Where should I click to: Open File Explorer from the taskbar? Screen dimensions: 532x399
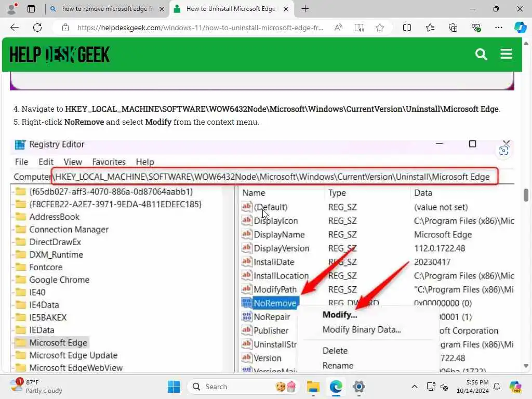pyautogui.click(x=313, y=387)
